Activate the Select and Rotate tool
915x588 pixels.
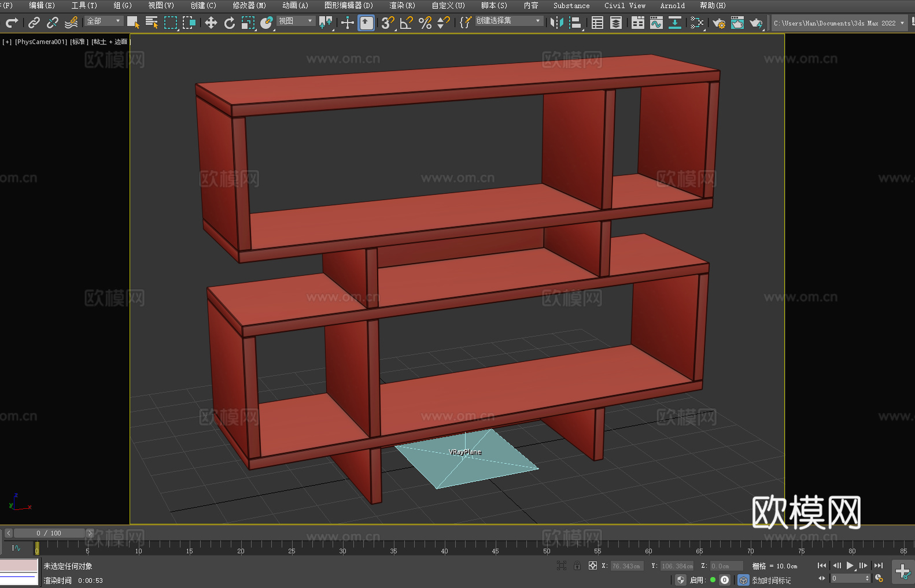230,23
